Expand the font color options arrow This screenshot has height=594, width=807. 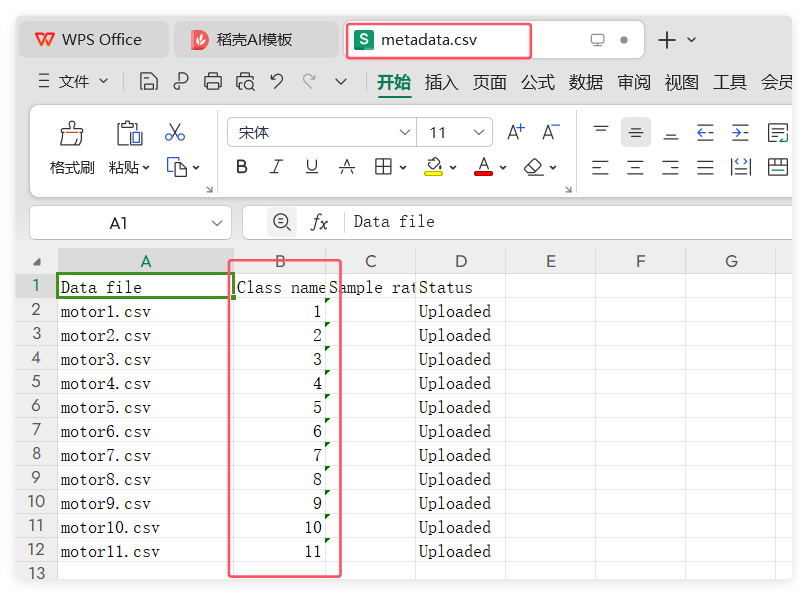(503, 167)
